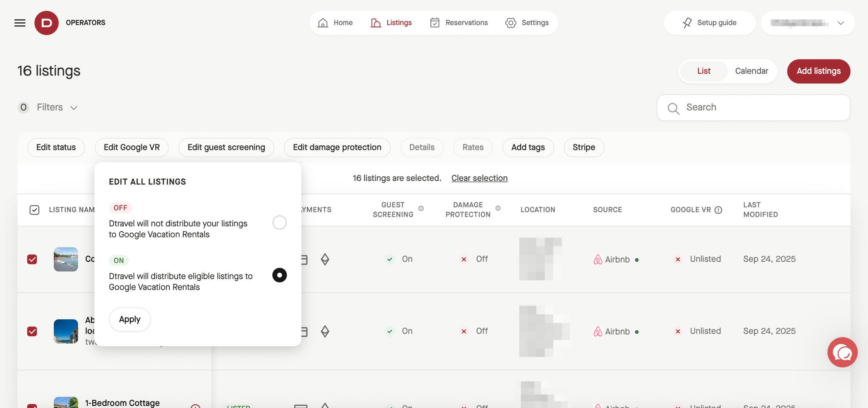
Task: Select the ON Google VR radio option
Action: [x=279, y=275]
